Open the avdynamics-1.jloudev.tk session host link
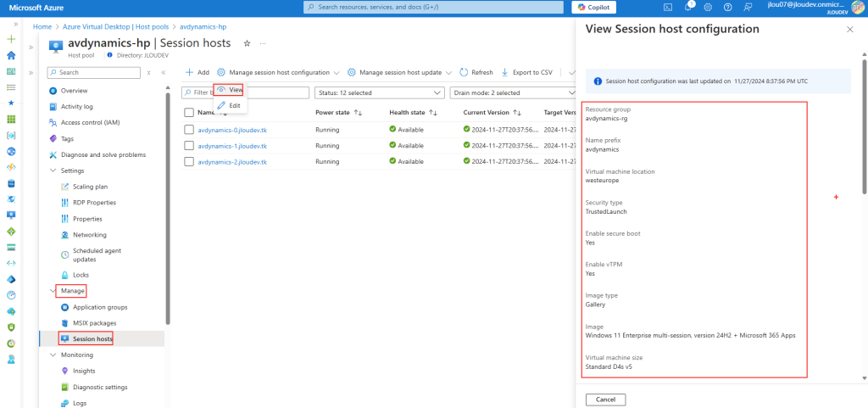Viewport: 868px width, 408px height. pyautogui.click(x=232, y=146)
